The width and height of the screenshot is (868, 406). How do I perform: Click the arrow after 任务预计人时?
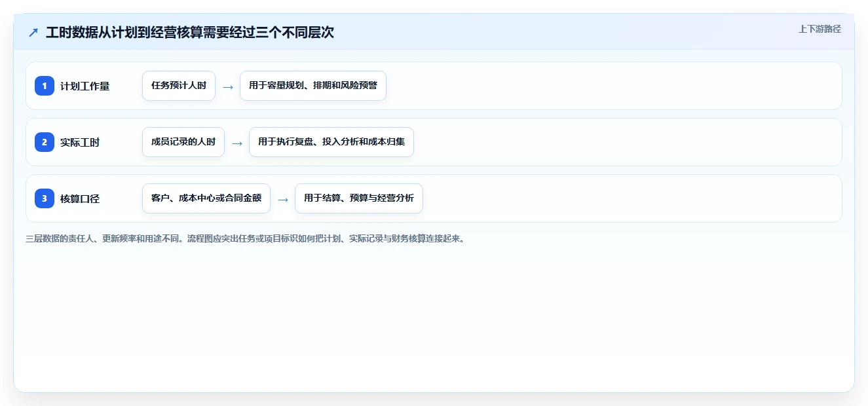(228, 86)
